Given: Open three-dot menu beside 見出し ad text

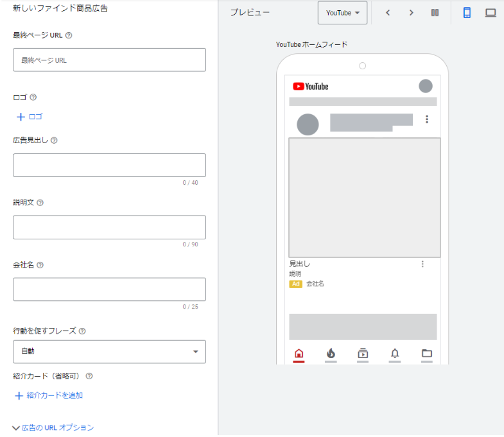Looking at the screenshot, I should point(422,264).
